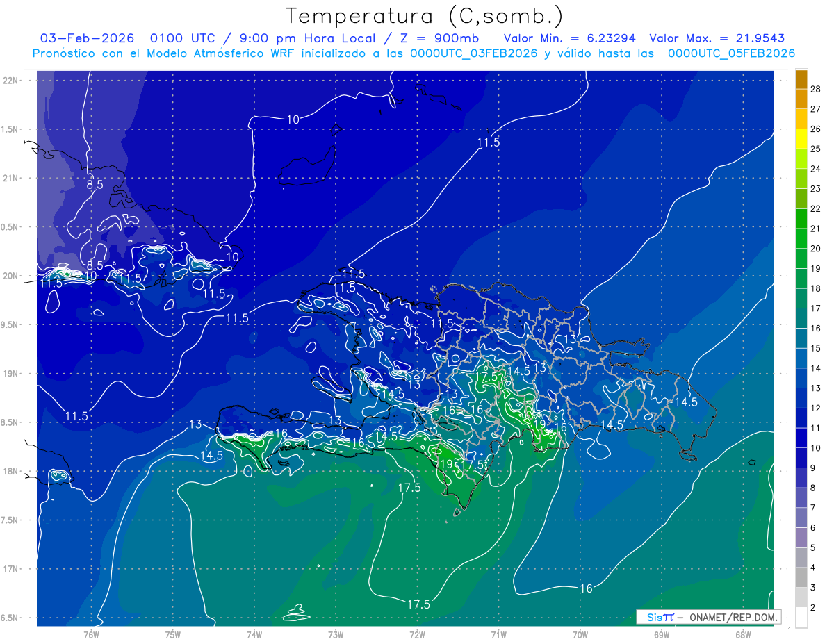The image size is (834, 644).
Task: Select the '69W' longitude axis label
Action: [x=662, y=634]
